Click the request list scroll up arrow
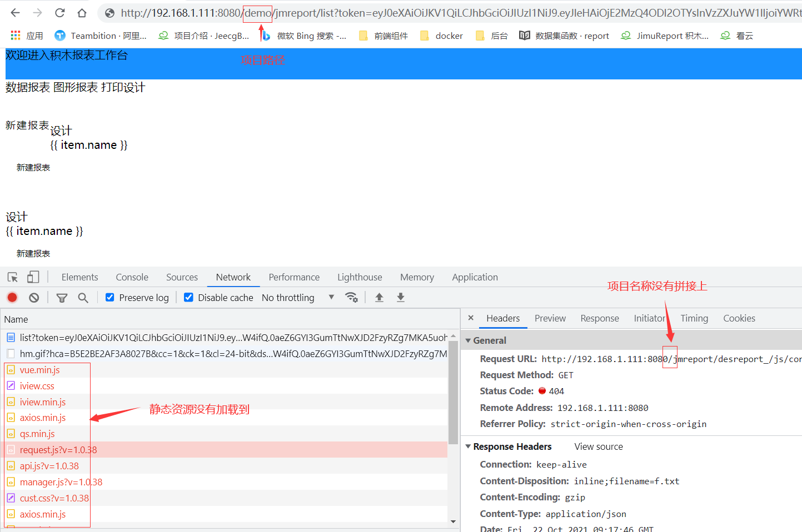802x532 pixels. click(x=453, y=335)
